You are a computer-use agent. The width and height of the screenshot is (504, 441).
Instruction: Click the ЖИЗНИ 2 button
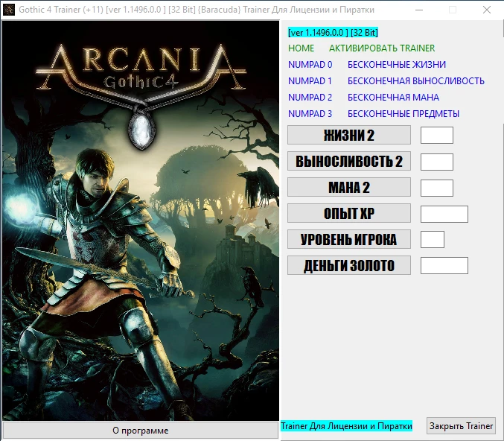[348, 135]
